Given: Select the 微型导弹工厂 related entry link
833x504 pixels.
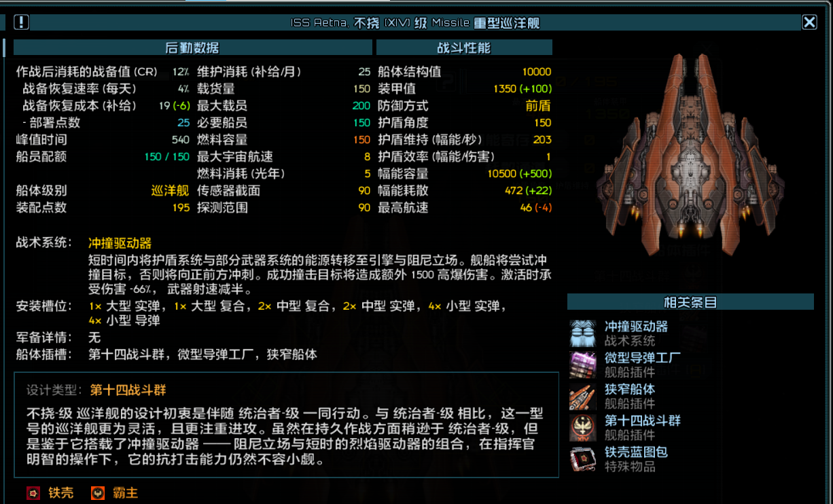Looking at the screenshot, I should click(x=642, y=358).
